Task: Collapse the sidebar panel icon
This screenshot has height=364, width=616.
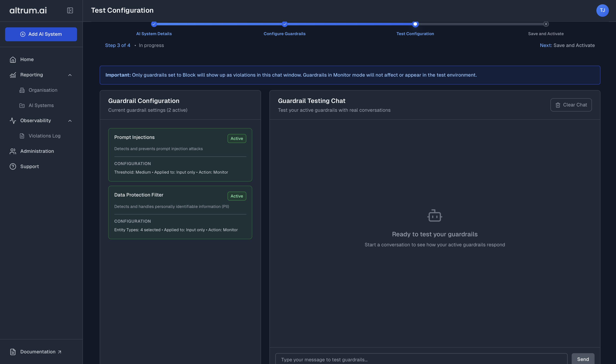Action: point(70,10)
